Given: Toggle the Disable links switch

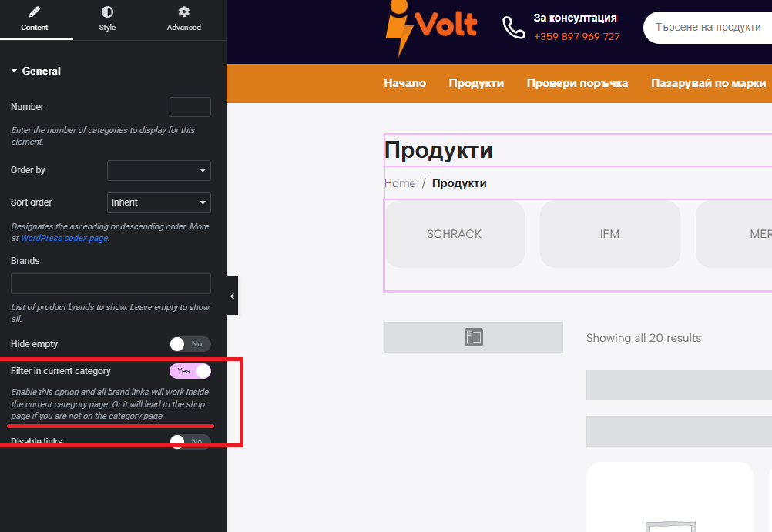Looking at the screenshot, I should [x=190, y=441].
